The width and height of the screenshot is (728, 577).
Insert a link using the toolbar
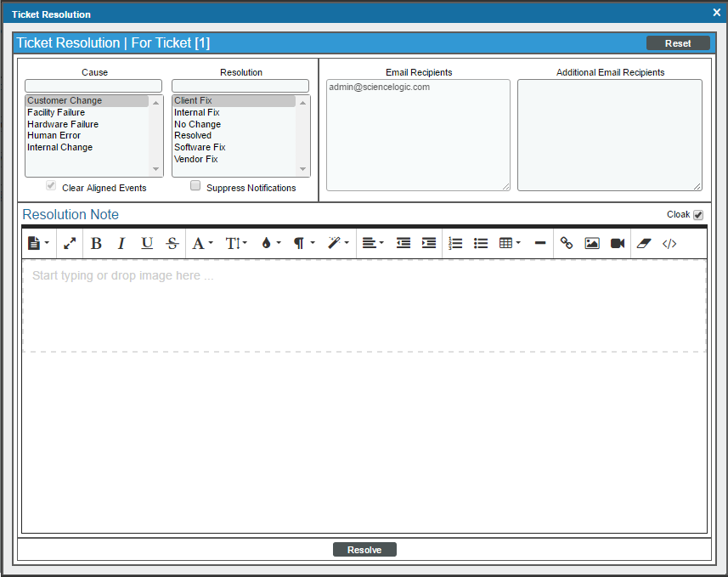[567, 243]
